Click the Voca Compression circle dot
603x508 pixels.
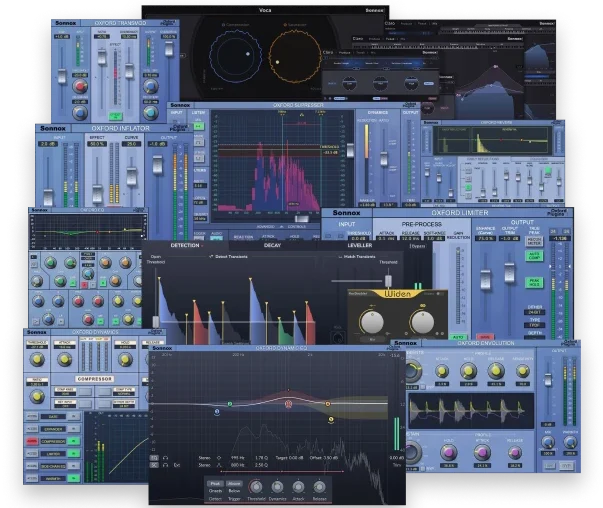pos(248,54)
